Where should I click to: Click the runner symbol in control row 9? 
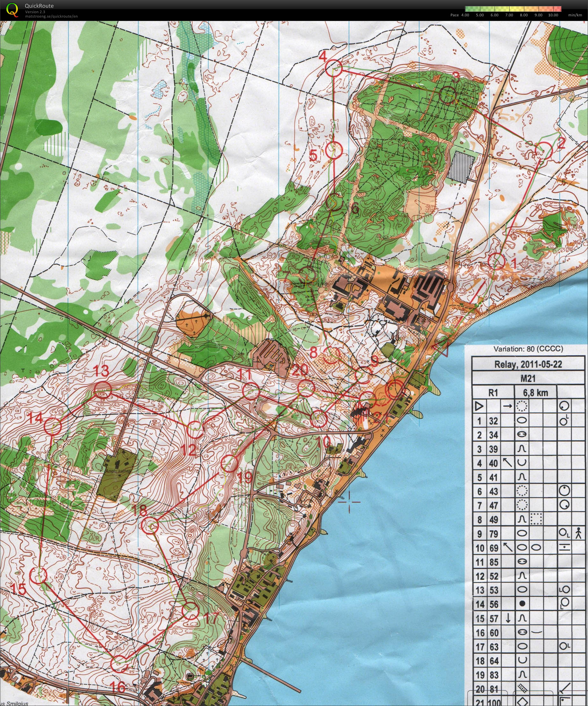(x=578, y=534)
